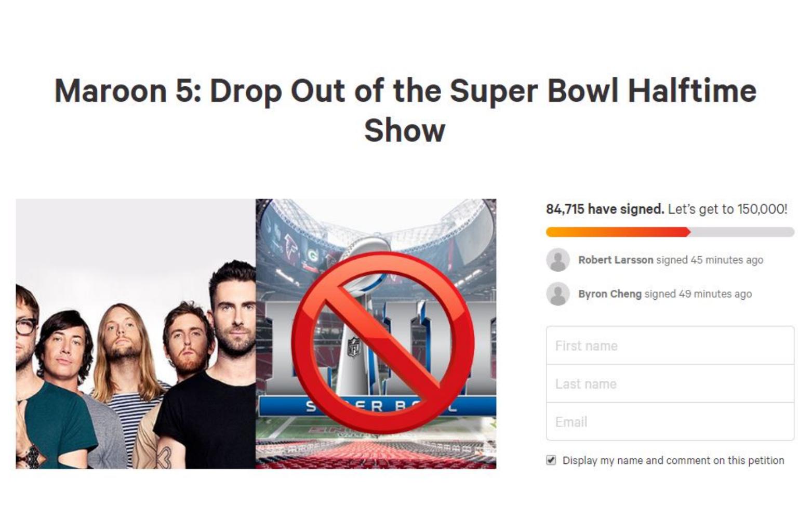798x532 pixels.
Task: Click Robert Larsson's avatar icon
Action: pos(558,260)
